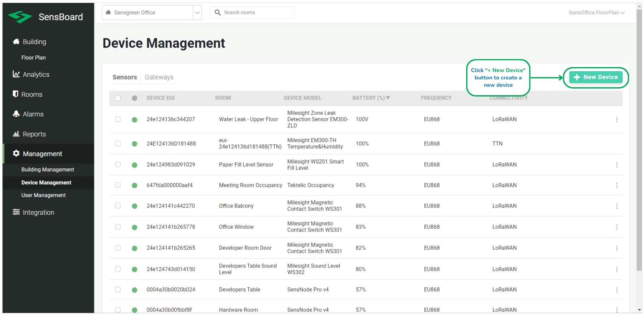Viewport: 644px width, 315px height.
Task: Check the box for device 24E124136D181488
Action: [118, 143]
